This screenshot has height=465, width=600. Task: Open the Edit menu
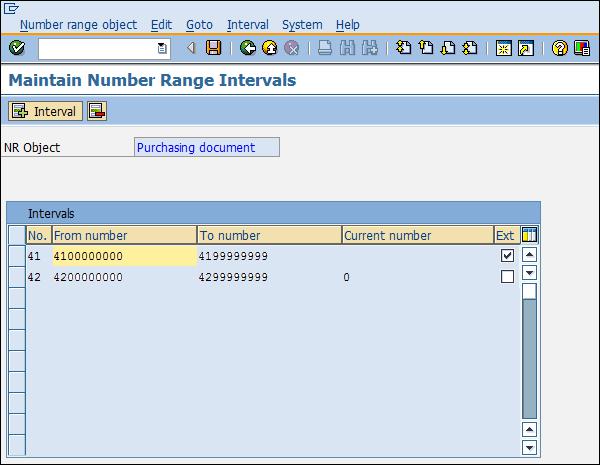pyautogui.click(x=161, y=25)
